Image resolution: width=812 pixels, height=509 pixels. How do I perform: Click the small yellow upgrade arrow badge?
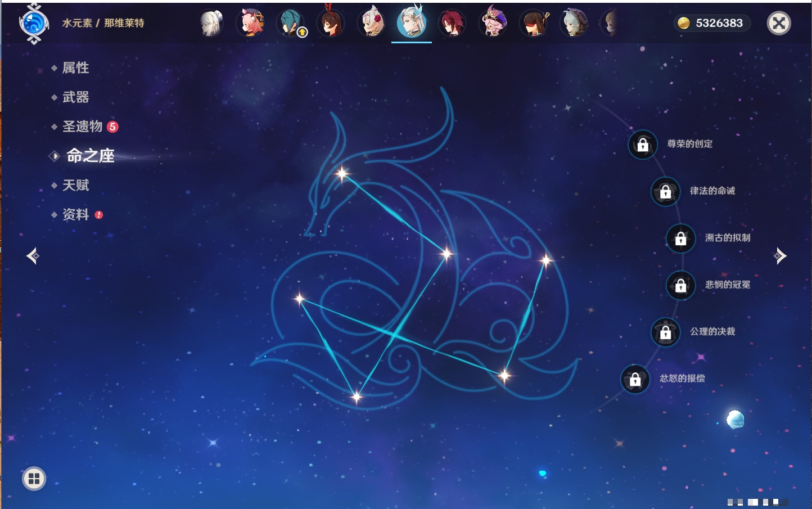pos(302,33)
